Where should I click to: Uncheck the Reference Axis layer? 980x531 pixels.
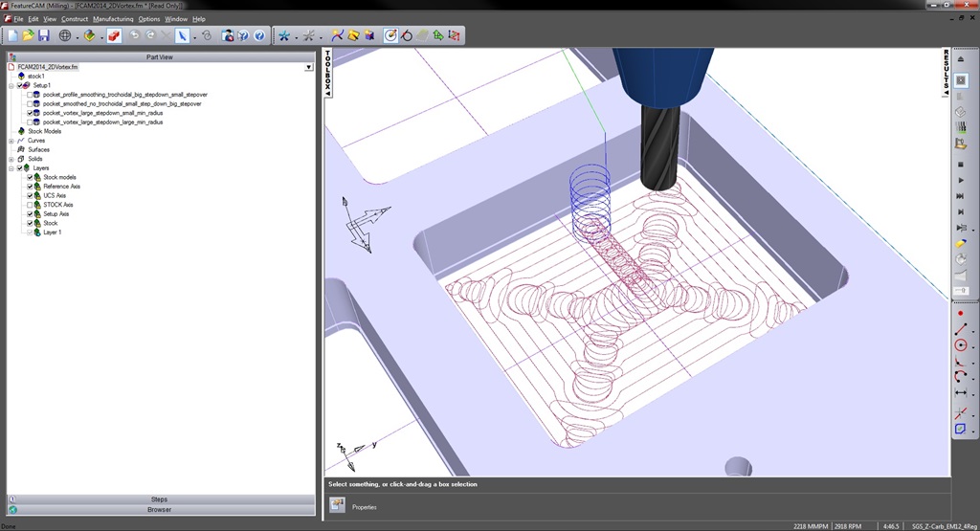30,187
